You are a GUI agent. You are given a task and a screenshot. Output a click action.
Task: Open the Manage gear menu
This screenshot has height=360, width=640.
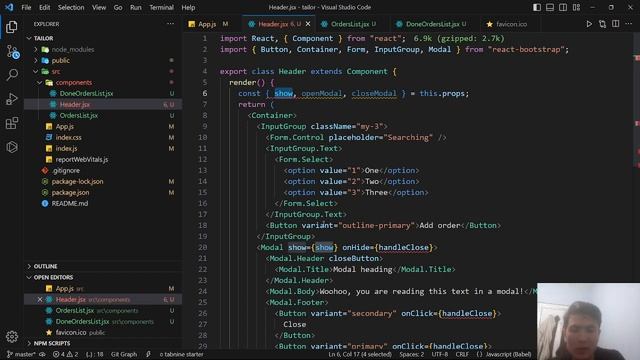(12, 336)
